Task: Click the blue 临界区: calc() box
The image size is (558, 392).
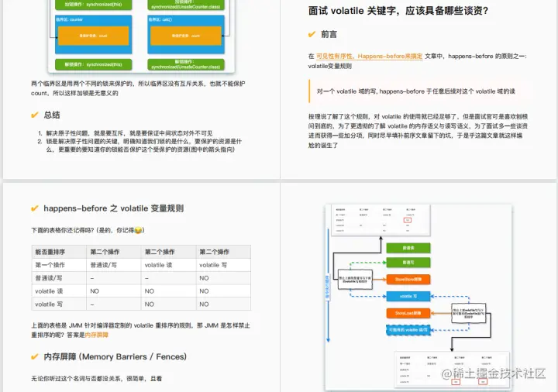Action: 186,34
